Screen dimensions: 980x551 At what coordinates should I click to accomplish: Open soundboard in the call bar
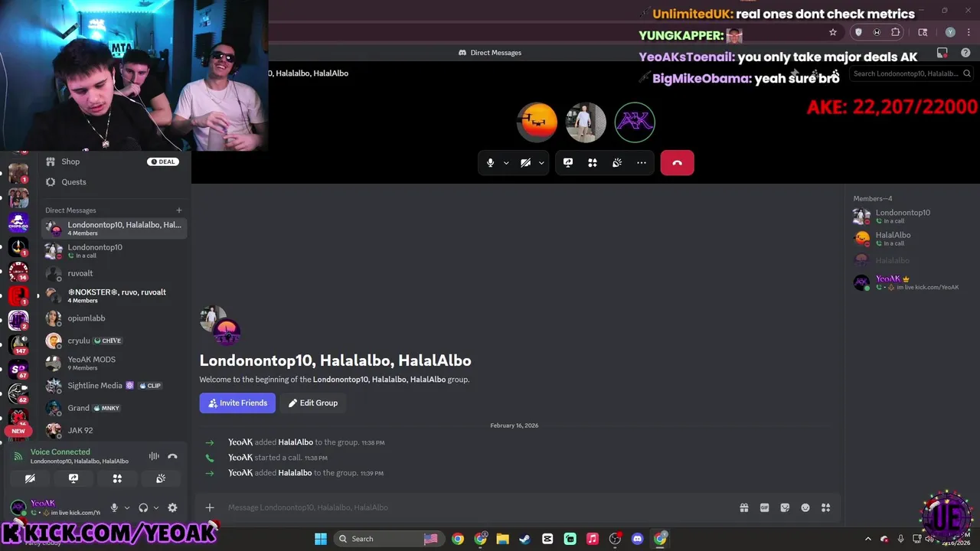click(617, 163)
